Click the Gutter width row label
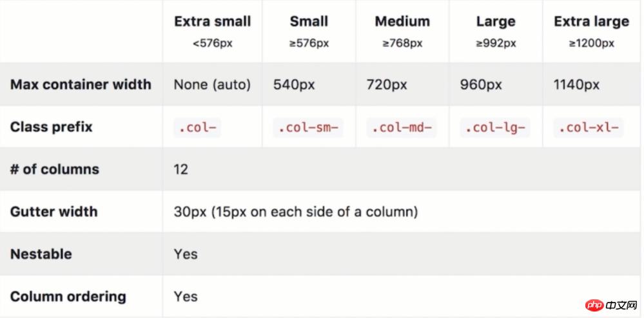644x318 pixels. click(54, 211)
